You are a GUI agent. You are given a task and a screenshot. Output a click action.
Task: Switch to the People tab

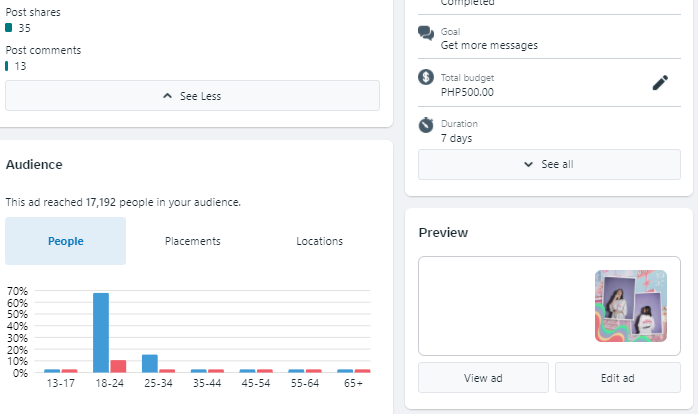(66, 241)
